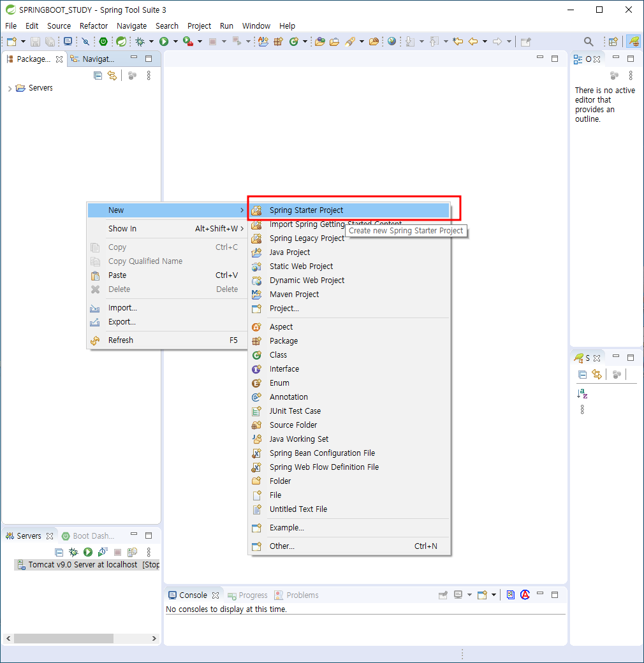Click debug server bug icon in Servers view

click(73, 552)
